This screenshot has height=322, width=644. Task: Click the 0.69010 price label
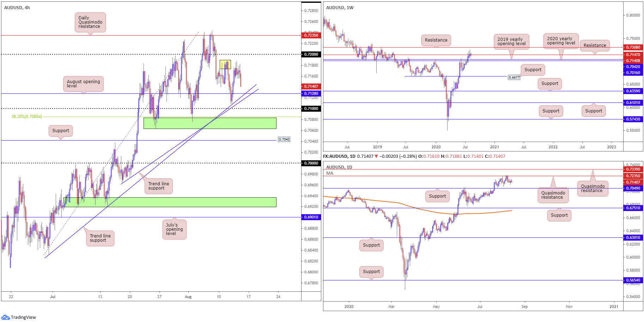coord(311,217)
